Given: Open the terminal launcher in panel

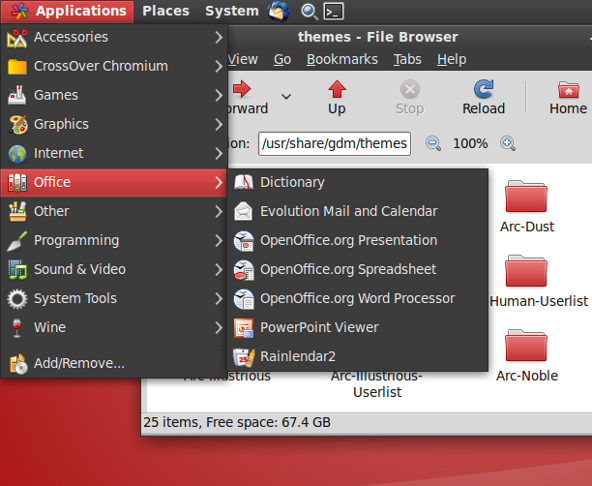Looking at the screenshot, I should pyautogui.click(x=334, y=11).
